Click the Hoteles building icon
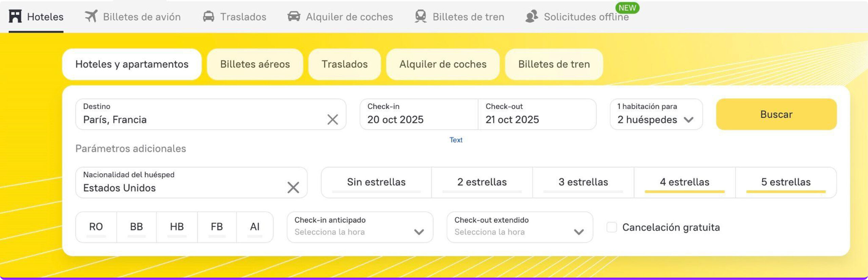 15,16
